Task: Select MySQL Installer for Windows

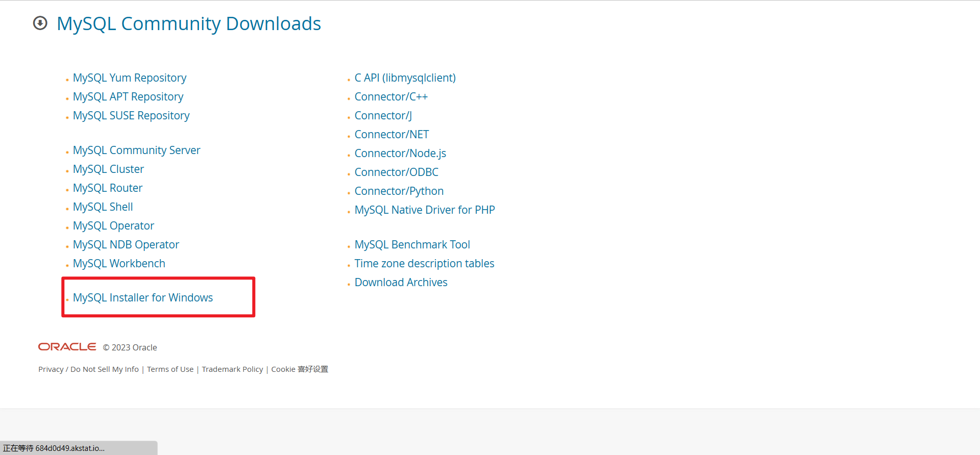Action: (143, 298)
